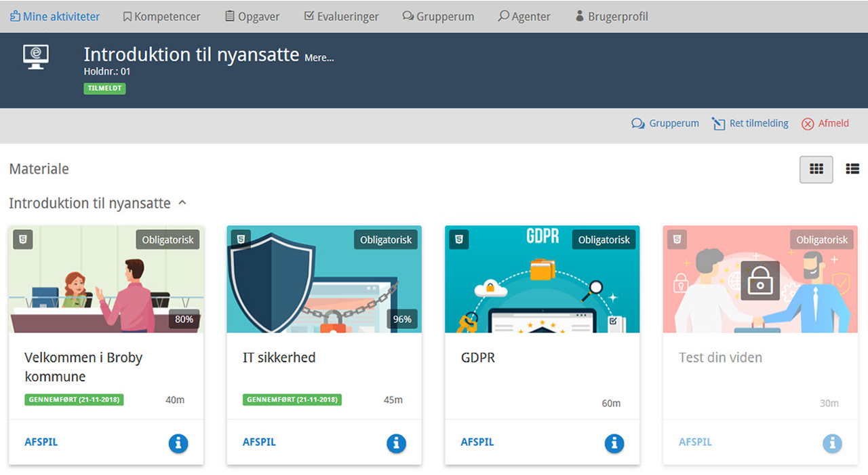Screen dimensions: 868x475
Task: Click Obligatorisk badge on Test din viden card
Action: (822, 240)
